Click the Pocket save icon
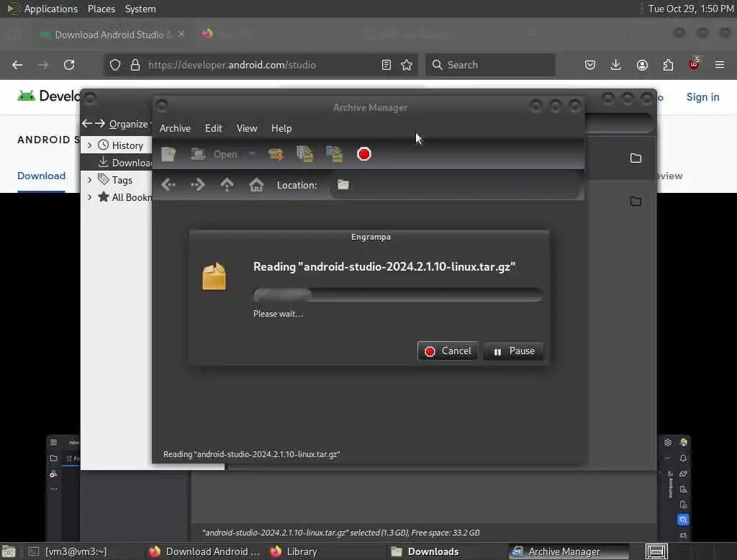The width and height of the screenshot is (737, 560). pos(590,65)
